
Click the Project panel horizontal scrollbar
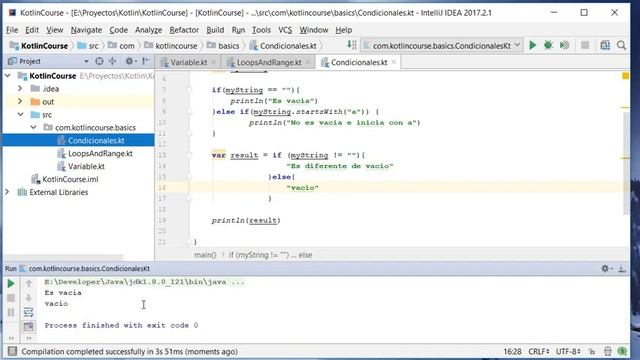62,258
